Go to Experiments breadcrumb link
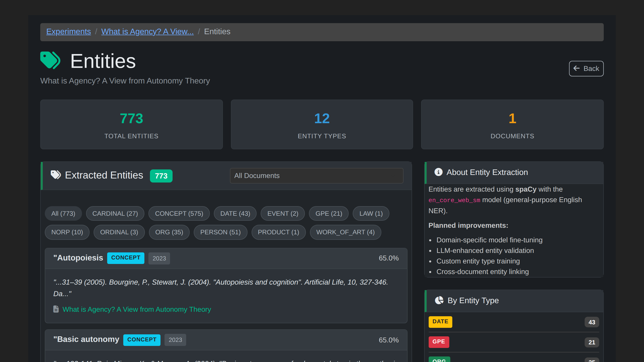 tap(68, 32)
